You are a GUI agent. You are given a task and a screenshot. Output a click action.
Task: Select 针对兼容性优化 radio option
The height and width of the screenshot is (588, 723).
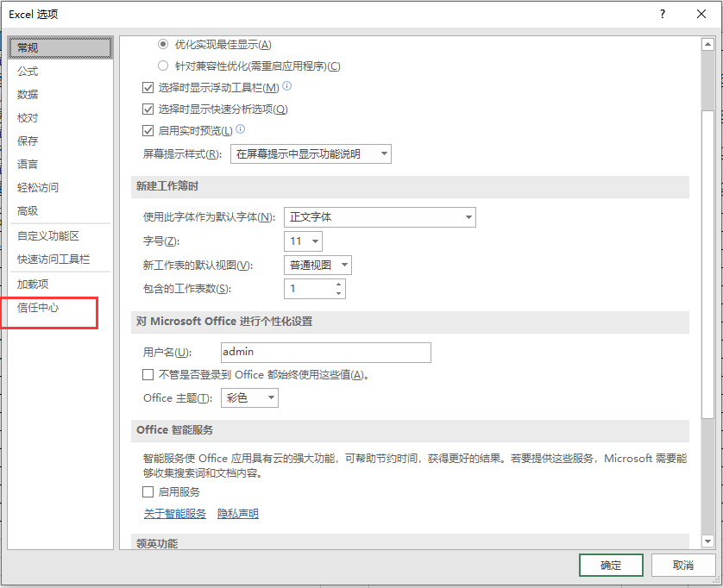click(x=163, y=66)
